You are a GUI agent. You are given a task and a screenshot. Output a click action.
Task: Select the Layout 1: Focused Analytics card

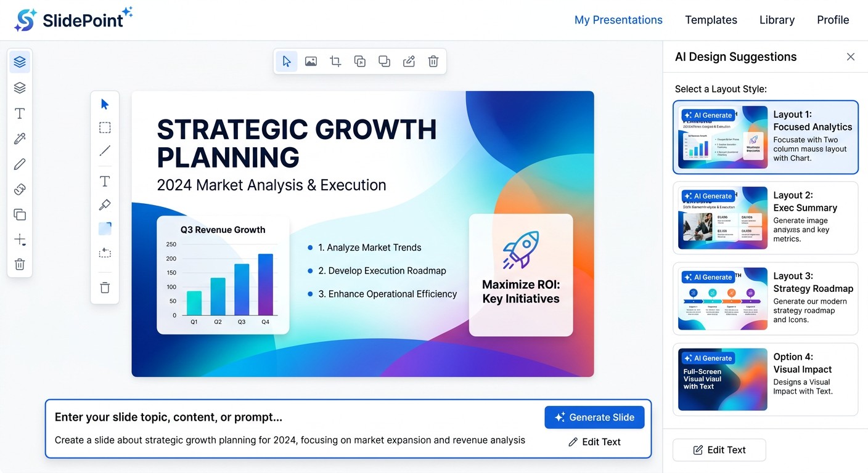(x=766, y=137)
